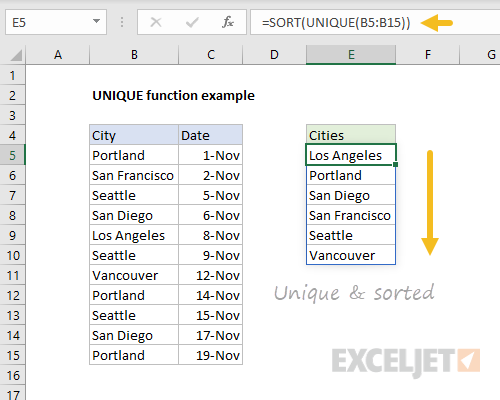Screen dimensions: 500x400
Task: Select the Portland cell in row 15
Action: click(x=134, y=355)
